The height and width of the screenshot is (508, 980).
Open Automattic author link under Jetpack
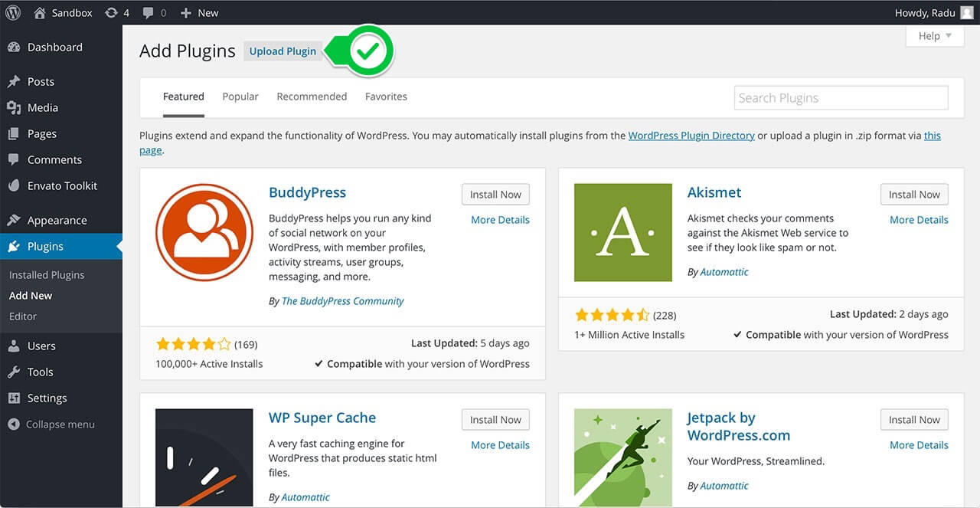tap(724, 486)
